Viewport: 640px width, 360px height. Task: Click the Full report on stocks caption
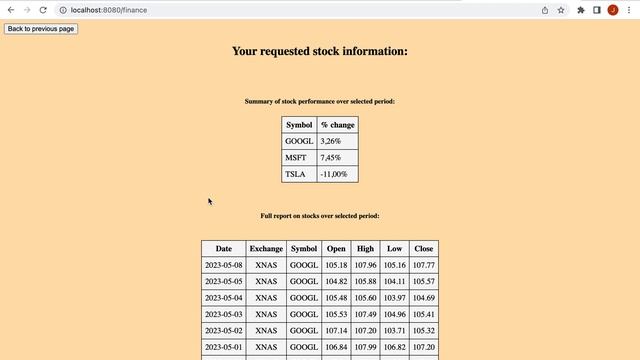[x=320, y=216]
